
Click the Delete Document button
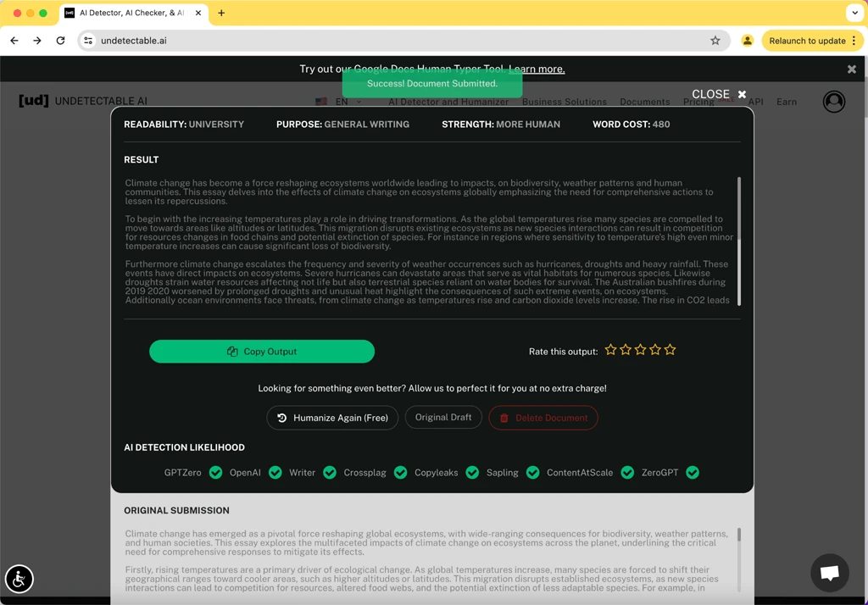[x=543, y=418]
